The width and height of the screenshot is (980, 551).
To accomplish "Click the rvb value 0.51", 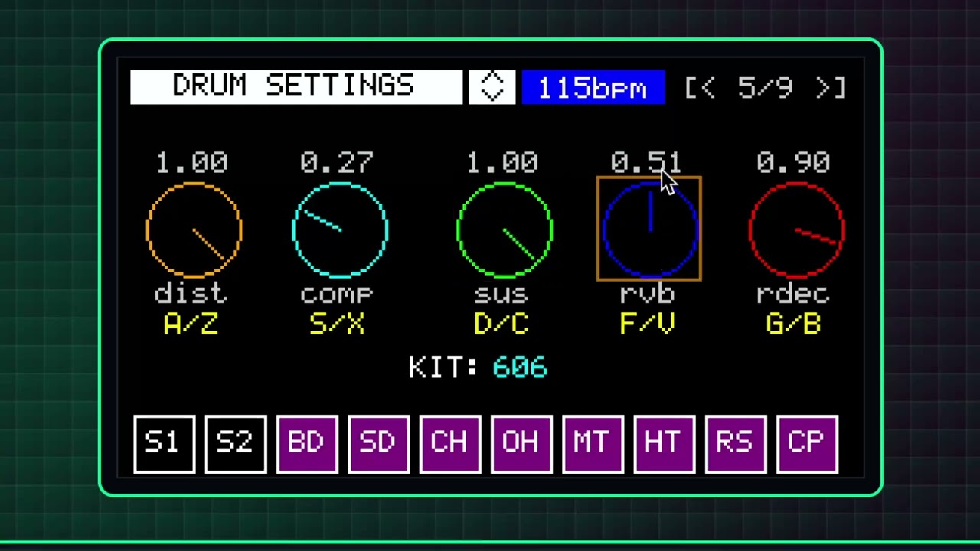I will tap(647, 162).
